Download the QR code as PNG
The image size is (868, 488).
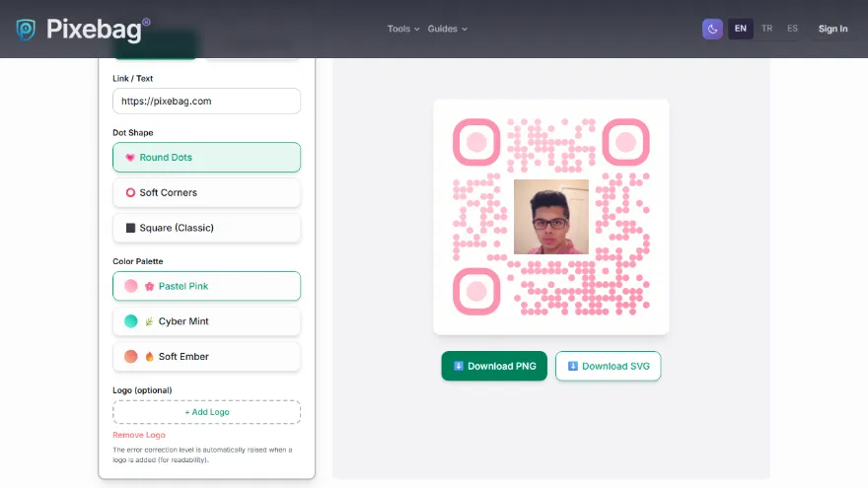(494, 366)
